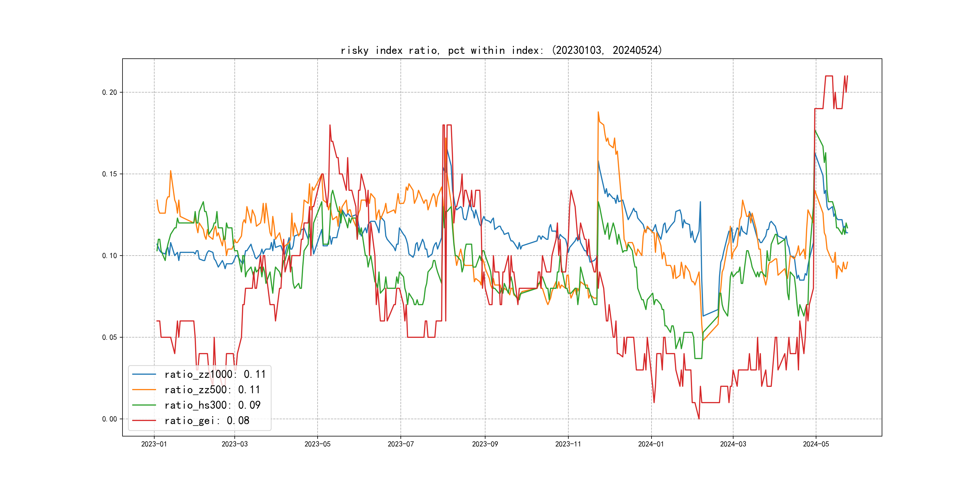The height and width of the screenshot is (490, 980).
Task: Click the 2023-05 x-axis tick label
Action: [x=317, y=444]
